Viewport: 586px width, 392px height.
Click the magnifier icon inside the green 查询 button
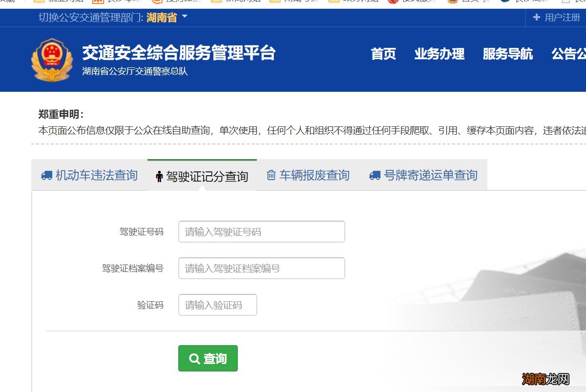pyautogui.click(x=195, y=358)
